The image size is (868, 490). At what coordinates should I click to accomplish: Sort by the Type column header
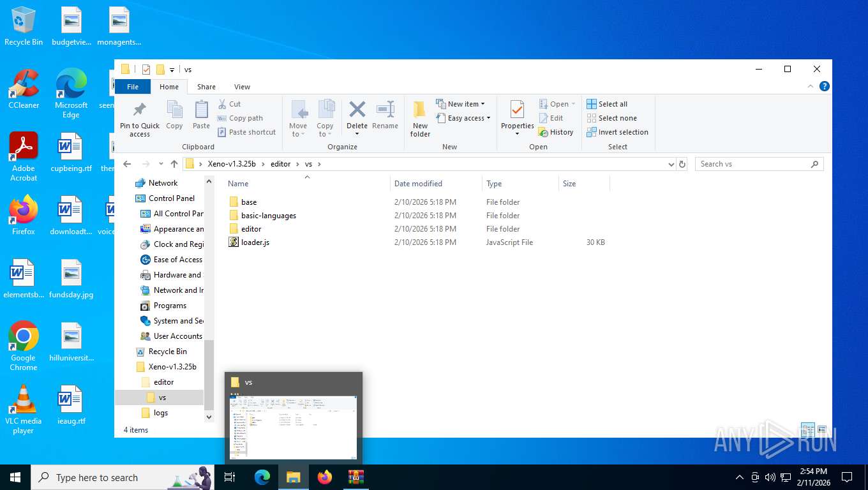(x=520, y=184)
